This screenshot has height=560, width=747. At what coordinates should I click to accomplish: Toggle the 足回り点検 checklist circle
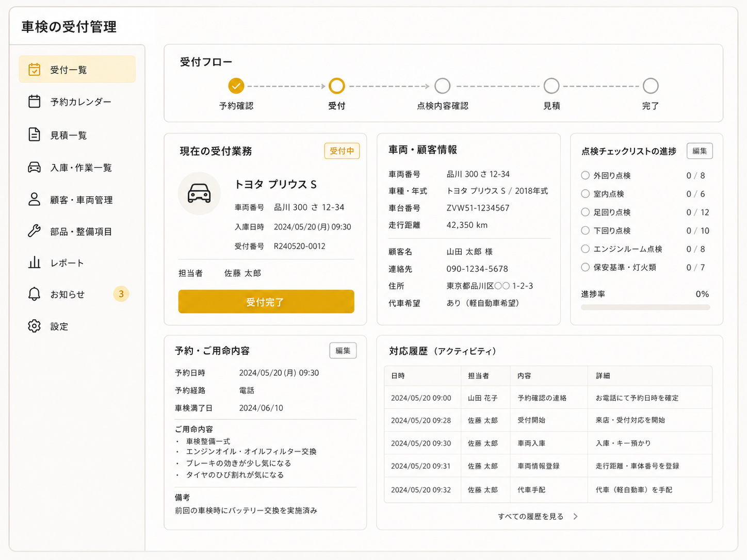pos(585,212)
